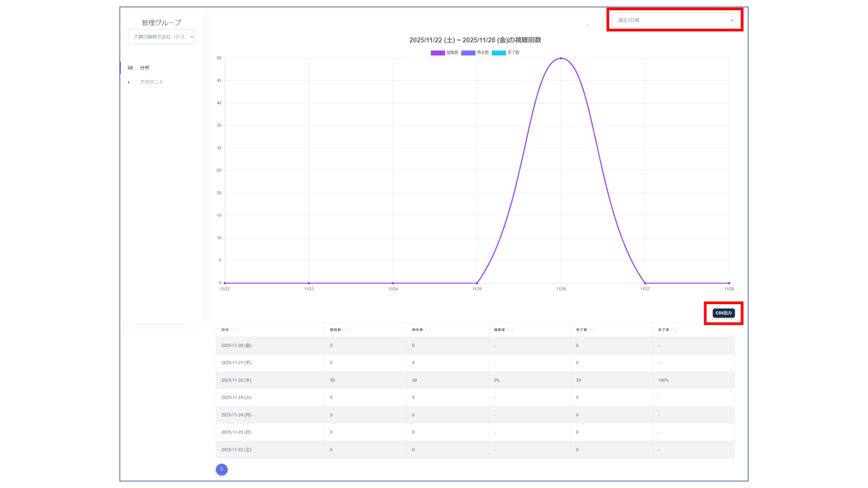Image resolution: width=868 pixels, height=488 pixels.
Task: Expand the アカウント arrow in sidebar
Action: (129, 82)
